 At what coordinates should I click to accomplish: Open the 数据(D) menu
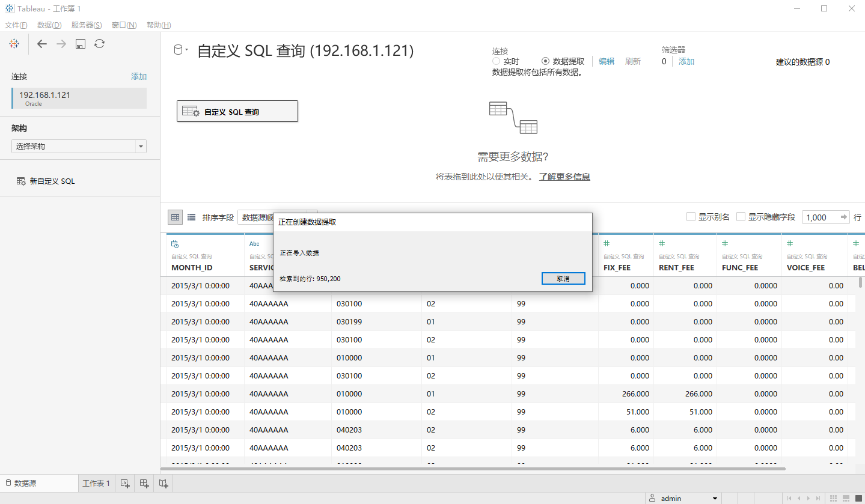tap(49, 25)
